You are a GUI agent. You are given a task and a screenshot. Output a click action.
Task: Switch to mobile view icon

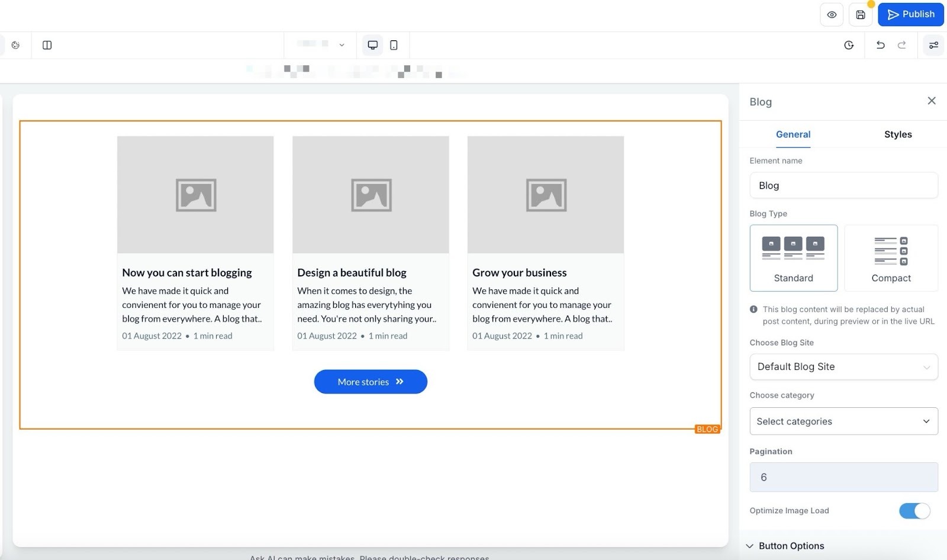point(394,45)
